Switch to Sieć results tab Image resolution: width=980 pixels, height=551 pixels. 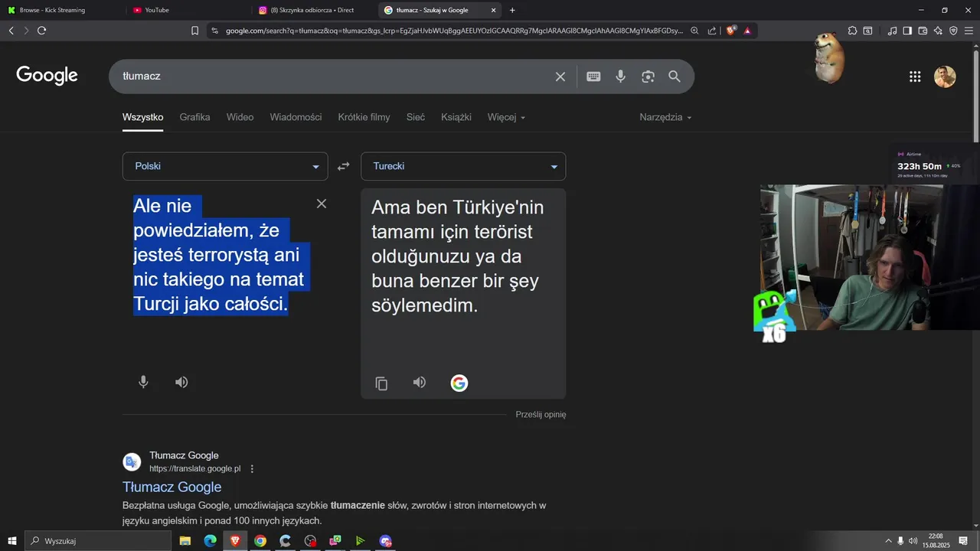416,117
